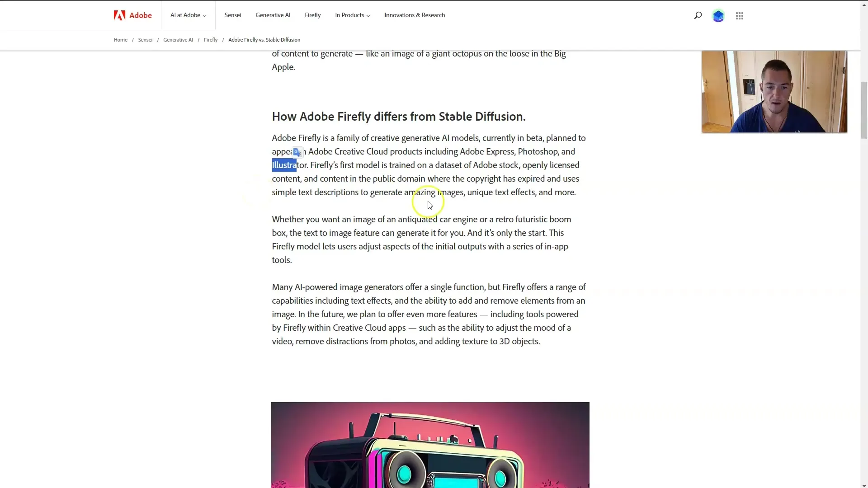Screen dimensions: 868x488
Task: Click the webcam video preview overlay
Action: pyautogui.click(x=774, y=91)
